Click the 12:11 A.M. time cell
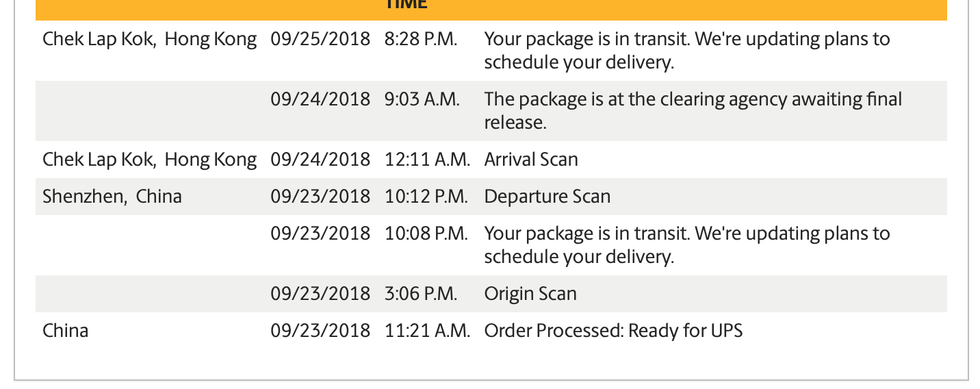This screenshot has width=980, height=389. pyautogui.click(x=427, y=160)
